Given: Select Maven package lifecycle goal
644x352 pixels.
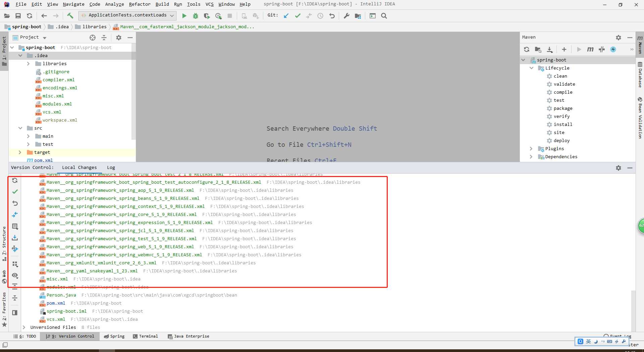Looking at the screenshot, I should (563, 108).
